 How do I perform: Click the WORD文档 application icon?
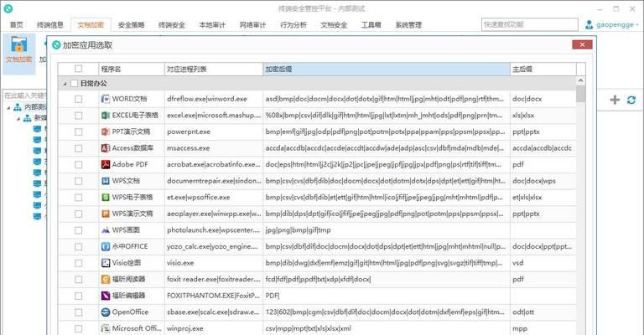point(106,99)
